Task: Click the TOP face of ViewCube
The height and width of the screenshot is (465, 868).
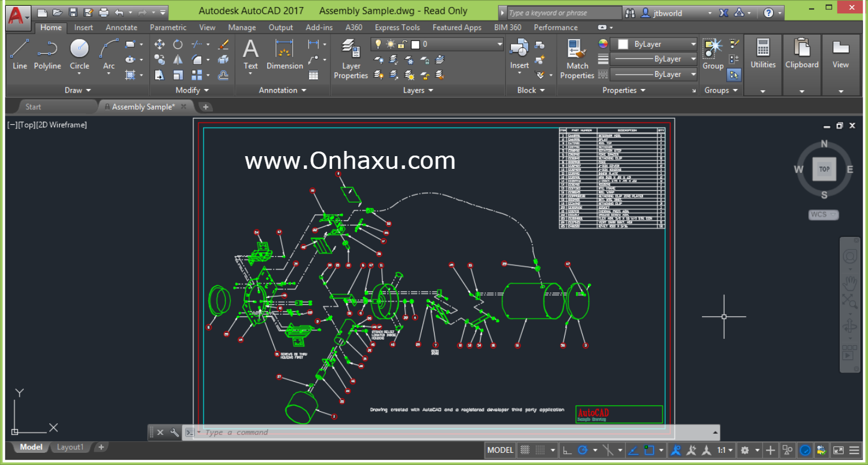Action: 824,169
